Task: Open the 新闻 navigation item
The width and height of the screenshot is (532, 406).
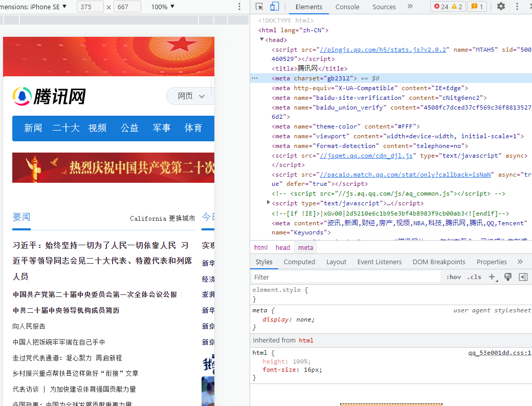Action: point(33,128)
